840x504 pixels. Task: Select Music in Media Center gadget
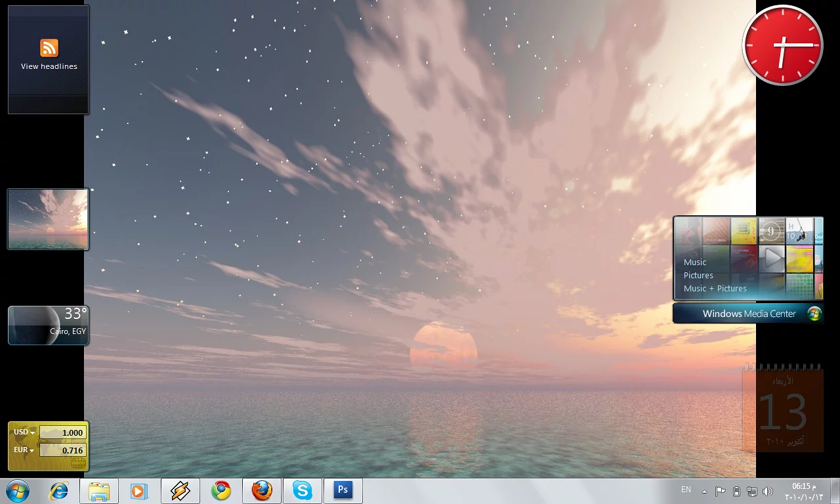coord(695,262)
